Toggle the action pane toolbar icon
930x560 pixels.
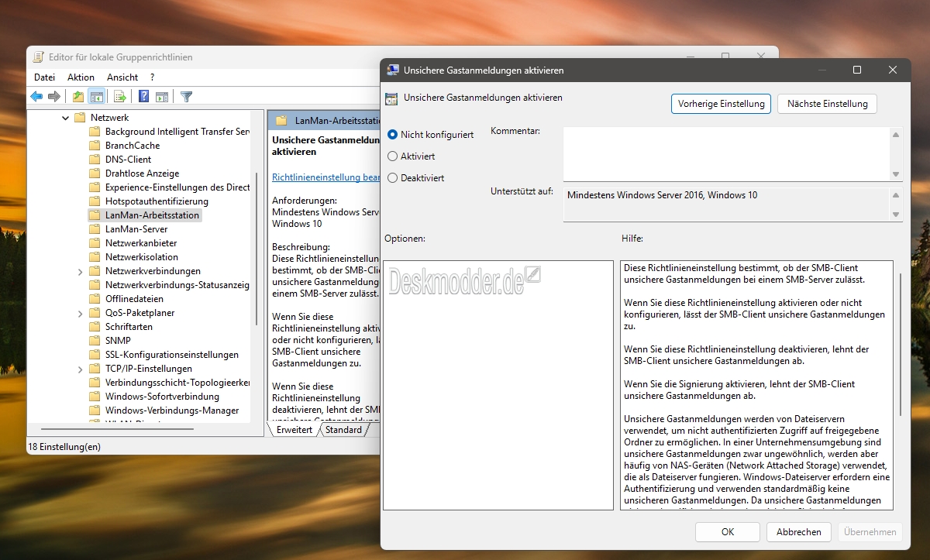coord(162,97)
